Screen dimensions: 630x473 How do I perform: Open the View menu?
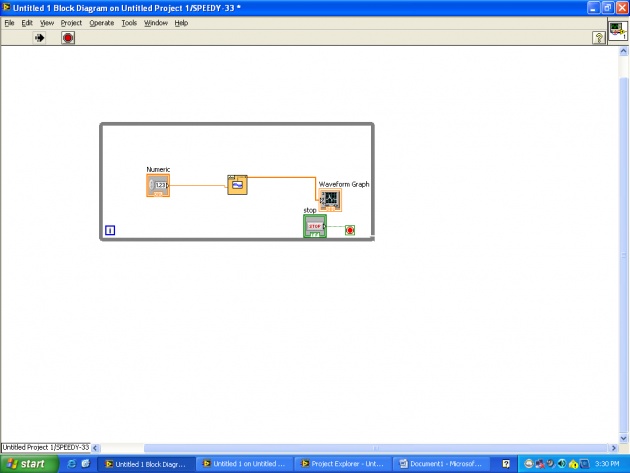click(47, 23)
